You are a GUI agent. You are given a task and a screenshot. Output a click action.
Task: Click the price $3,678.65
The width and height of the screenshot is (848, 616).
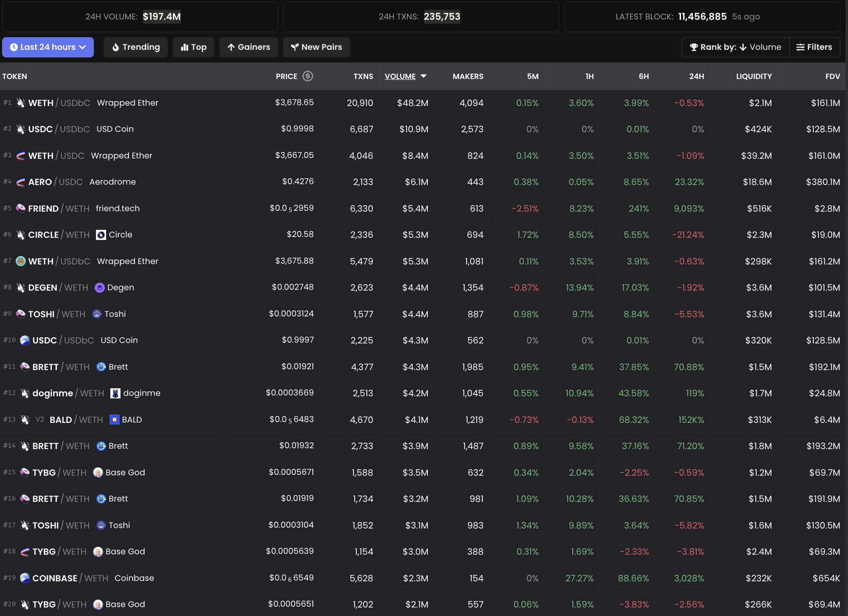pyautogui.click(x=294, y=103)
